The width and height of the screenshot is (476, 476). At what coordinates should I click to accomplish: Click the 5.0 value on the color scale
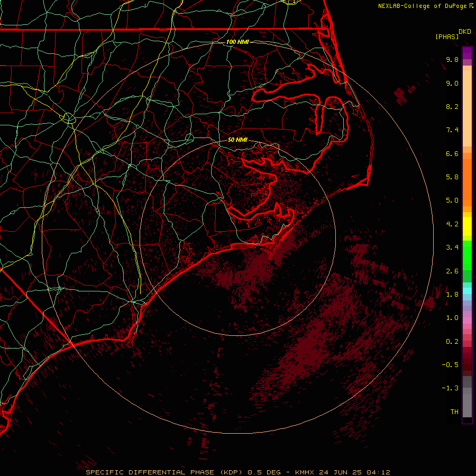click(452, 200)
